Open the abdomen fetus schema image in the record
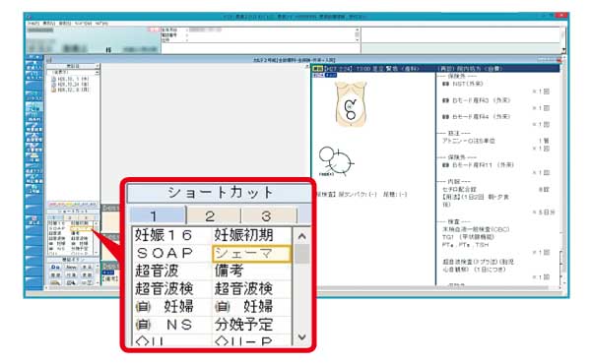 pyautogui.click(x=351, y=104)
